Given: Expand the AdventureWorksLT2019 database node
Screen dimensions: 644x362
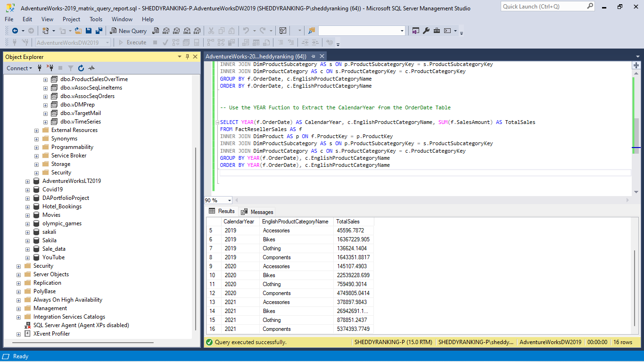Looking at the screenshot, I should (x=27, y=181).
